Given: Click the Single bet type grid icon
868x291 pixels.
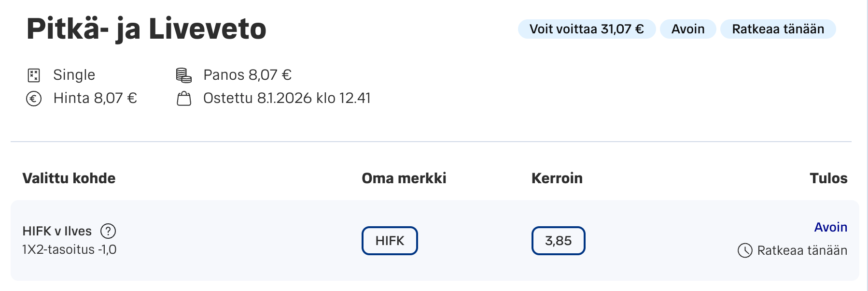Looking at the screenshot, I should (x=34, y=75).
